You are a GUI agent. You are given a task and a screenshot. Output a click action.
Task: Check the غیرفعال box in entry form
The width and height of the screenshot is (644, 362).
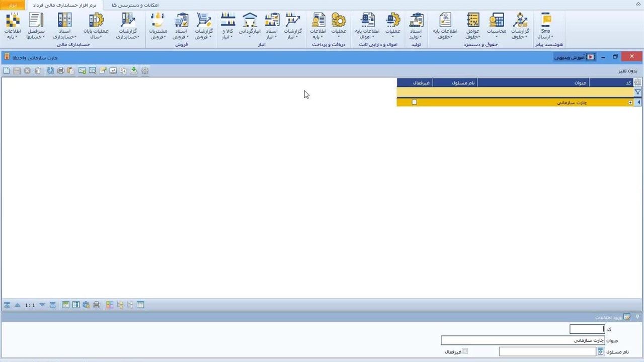[465, 351]
